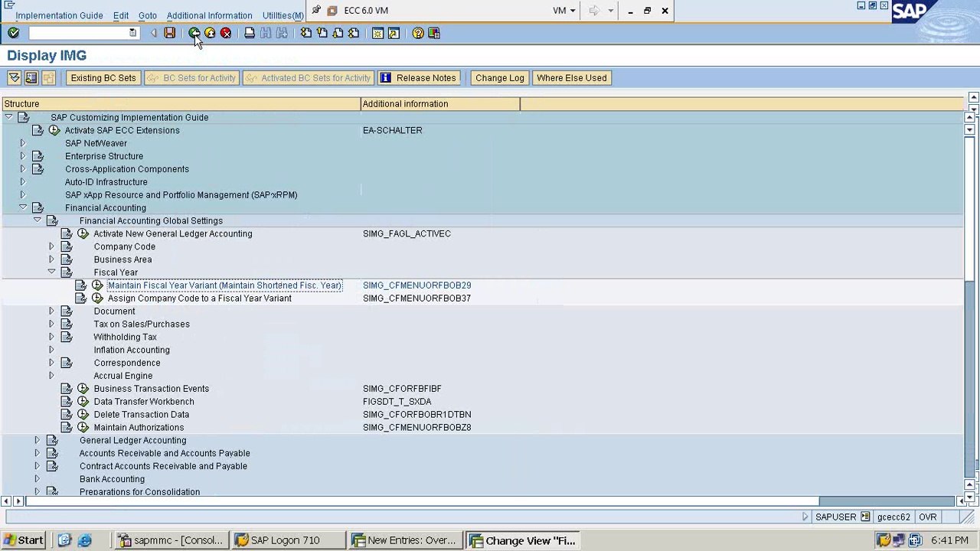Click the Expand All nodes toolbar icon
980x551 pixels.
(x=15, y=77)
